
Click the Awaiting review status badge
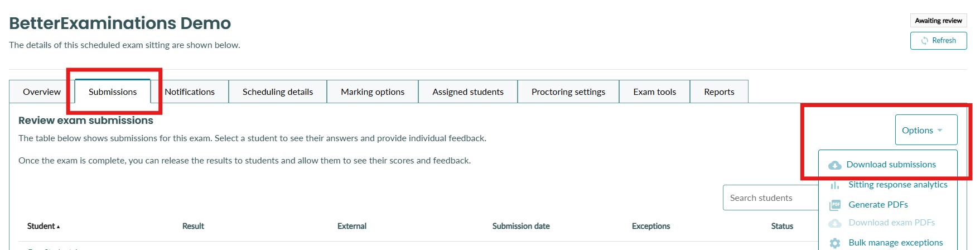click(x=938, y=21)
